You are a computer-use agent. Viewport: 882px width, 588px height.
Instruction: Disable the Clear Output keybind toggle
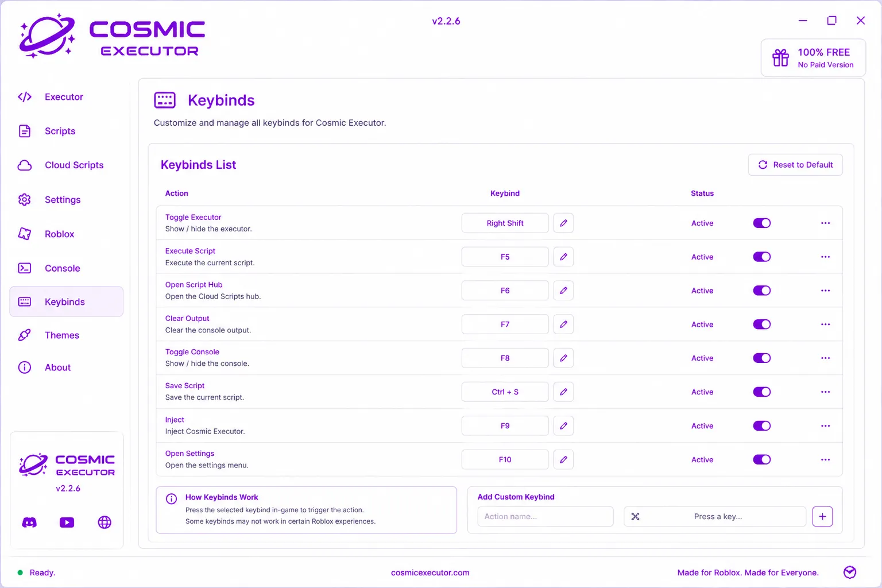click(762, 324)
